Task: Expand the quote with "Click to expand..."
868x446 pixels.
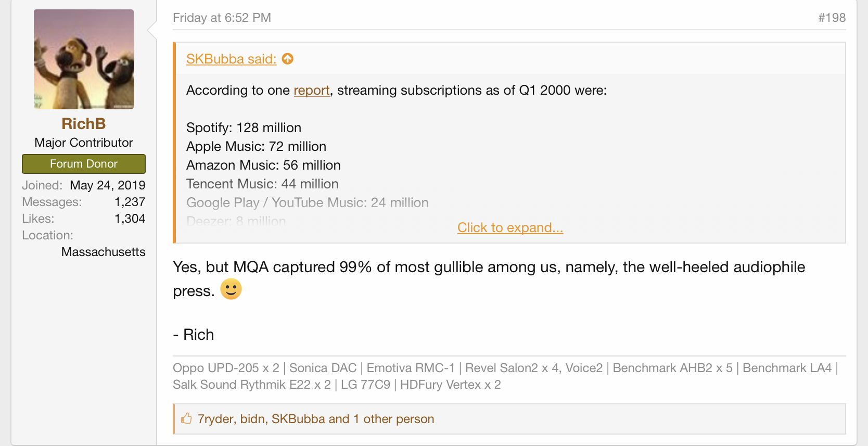Action: [x=510, y=227]
